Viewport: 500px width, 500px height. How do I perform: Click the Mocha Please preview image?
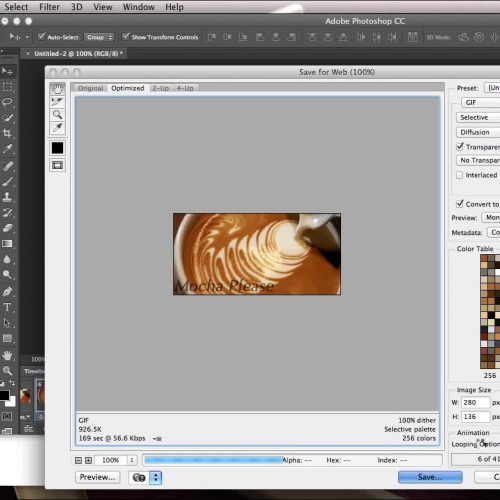click(x=257, y=254)
